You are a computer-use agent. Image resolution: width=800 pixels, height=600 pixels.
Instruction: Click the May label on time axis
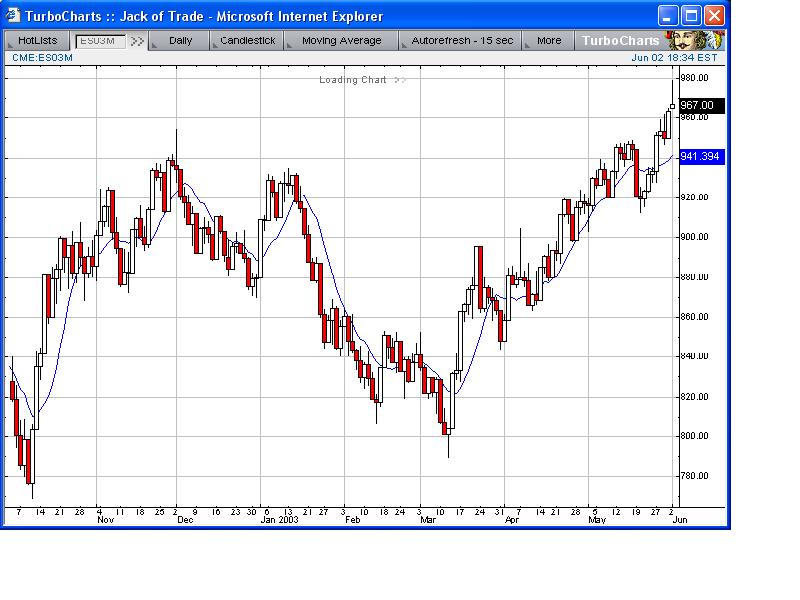[597, 520]
